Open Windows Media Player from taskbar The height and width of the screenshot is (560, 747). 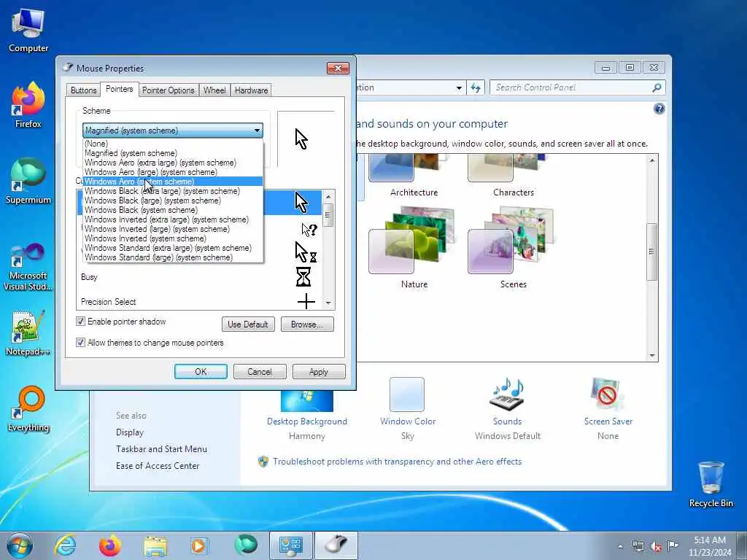[198, 545]
